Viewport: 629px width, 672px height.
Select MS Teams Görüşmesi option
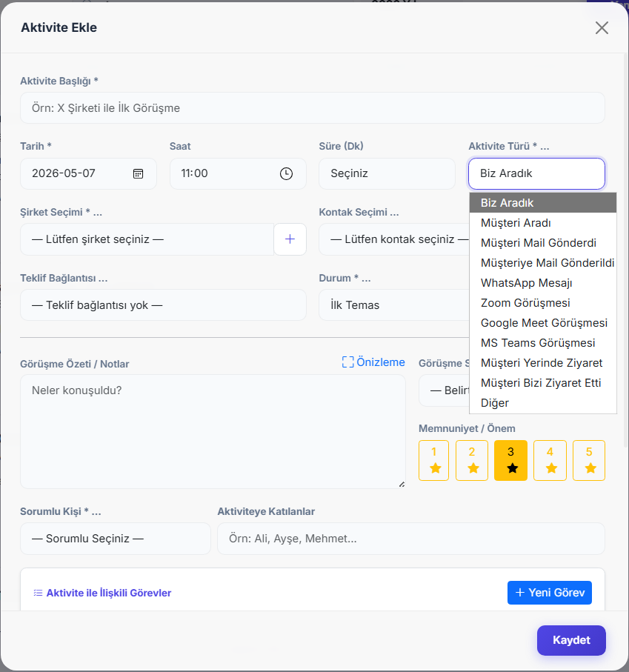coord(543,343)
